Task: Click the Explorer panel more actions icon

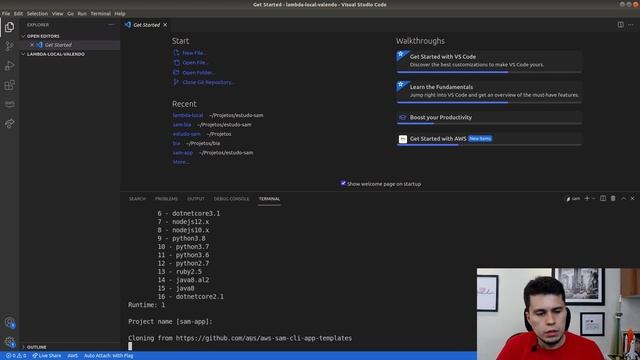Action: point(111,25)
